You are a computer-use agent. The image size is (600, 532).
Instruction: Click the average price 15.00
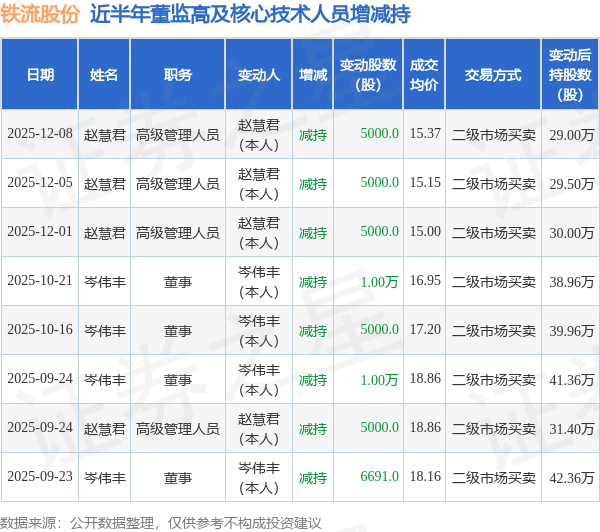[425, 232]
